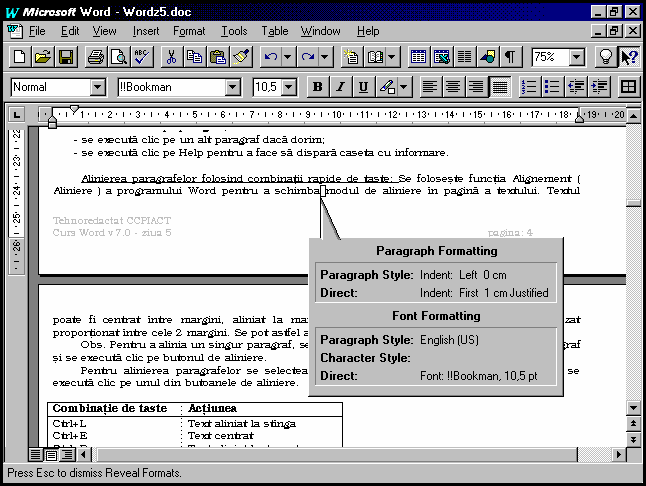Image resolution: width=646 pixels, height=486 pixels.
Task: Open the Format menu
Action: [189, 31]
